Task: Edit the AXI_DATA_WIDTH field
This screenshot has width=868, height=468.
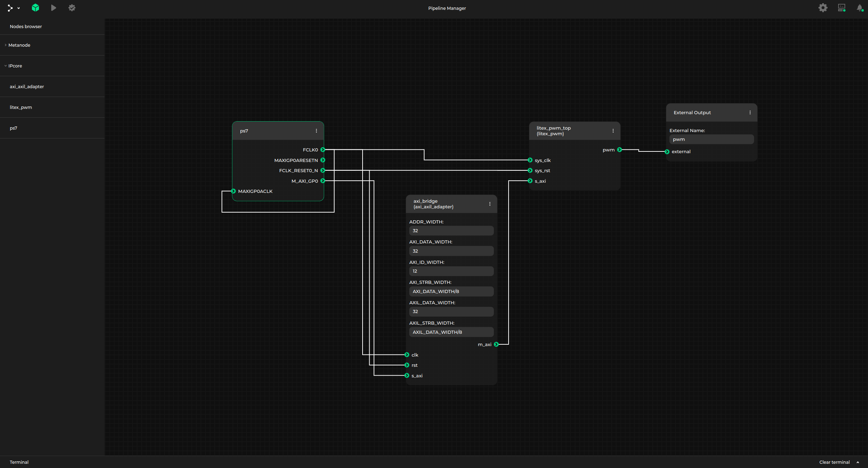Action: 451,251
